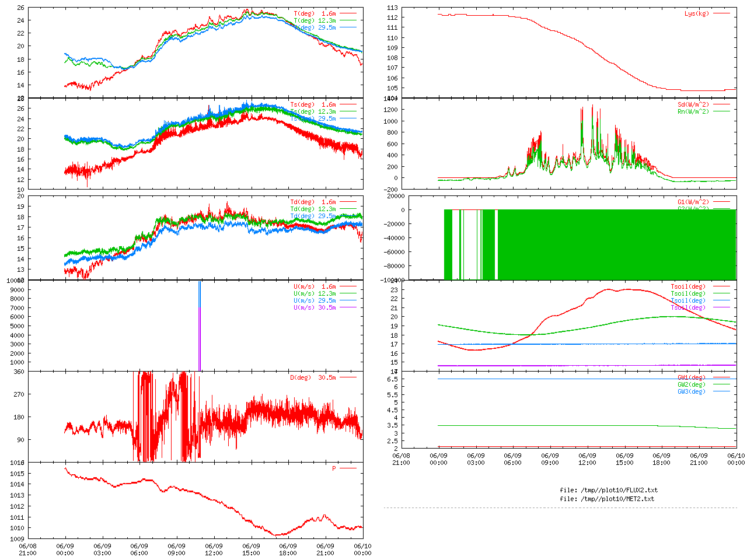Click the 1200 value on radiation axis
The height and width of the screenshot is (560, 747).
(390, 110)
